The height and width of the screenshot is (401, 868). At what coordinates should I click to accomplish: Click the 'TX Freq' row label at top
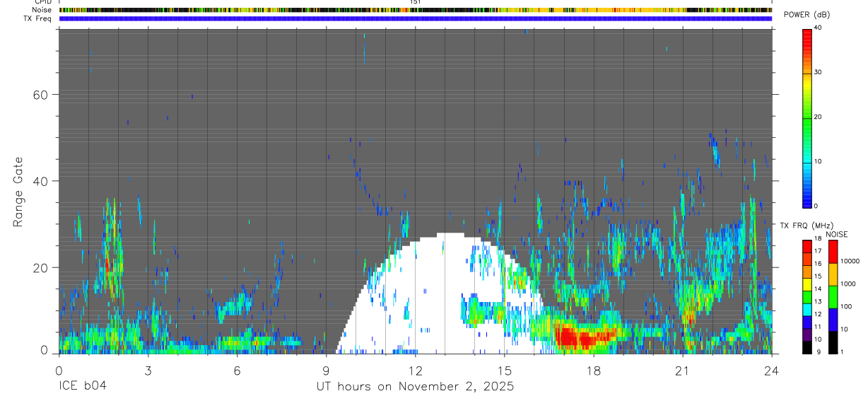[37, 18]
